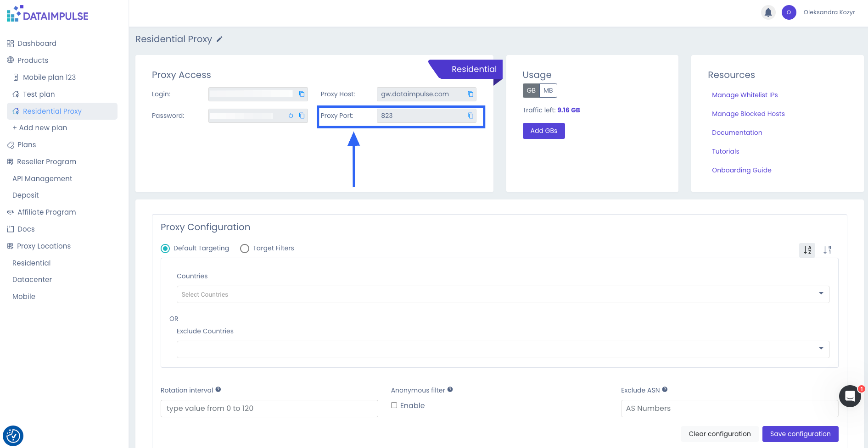Expand the Select Countries dropdown
The height and width of the screenshot is (448, 868).
(x=503, y=294)
